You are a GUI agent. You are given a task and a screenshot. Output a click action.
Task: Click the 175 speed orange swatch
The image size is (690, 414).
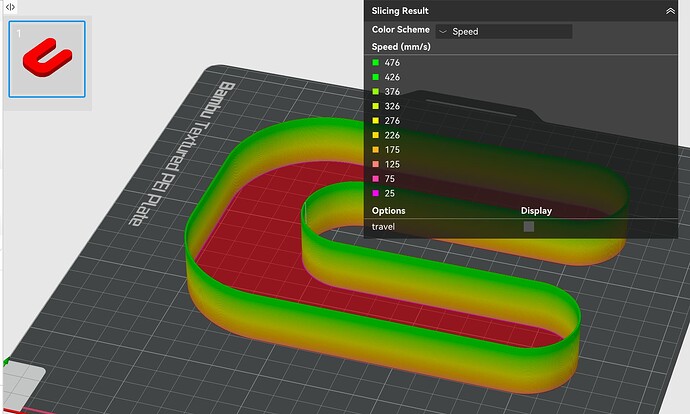375,150
